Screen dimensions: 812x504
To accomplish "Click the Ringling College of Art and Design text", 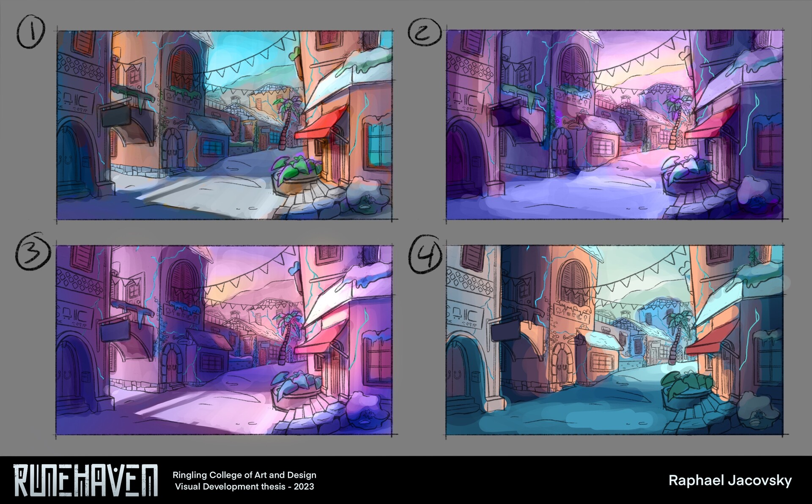I will coord(244,475).
